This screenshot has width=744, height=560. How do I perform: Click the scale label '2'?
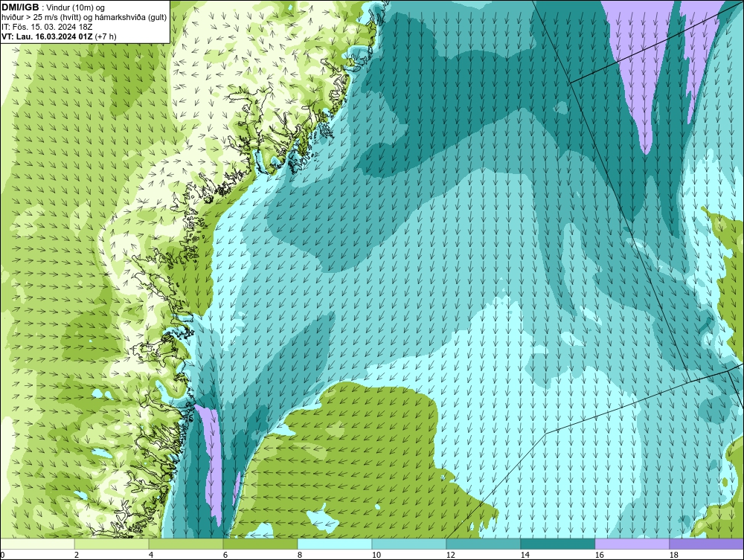pos(77,555)
